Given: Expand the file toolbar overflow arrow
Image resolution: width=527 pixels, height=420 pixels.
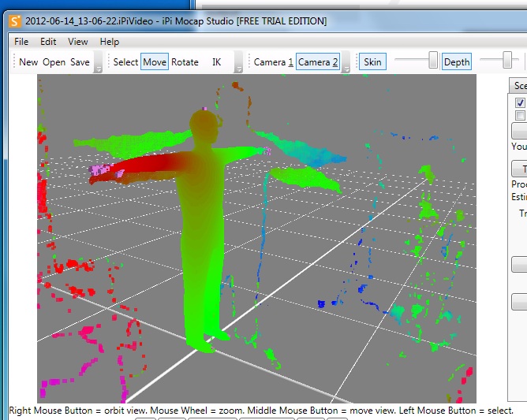Looking at the screenshot, I should 98,61.
